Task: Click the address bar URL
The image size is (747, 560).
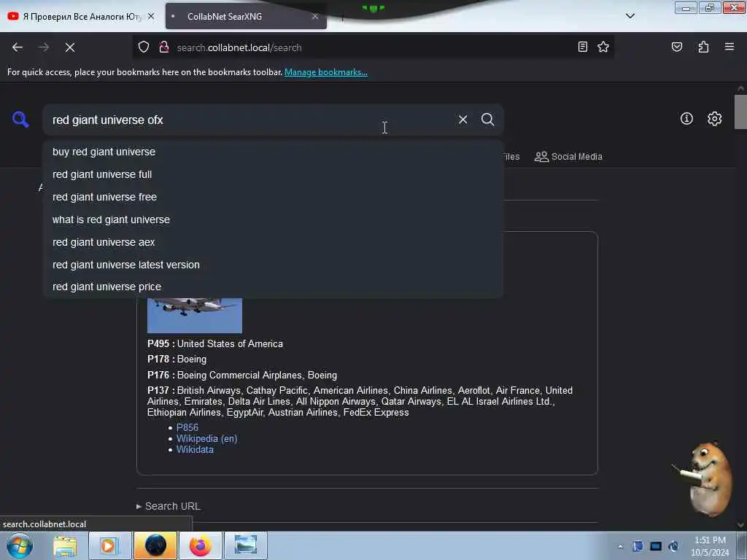Action: point(239,47)
